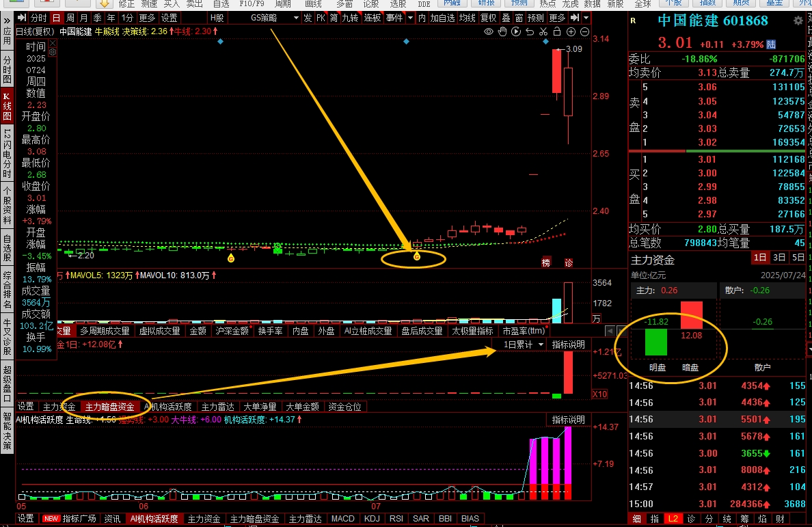This screenshot has width=812, height=527.
Task: Toggle the chart lock icon
Action: click(557, 31)
